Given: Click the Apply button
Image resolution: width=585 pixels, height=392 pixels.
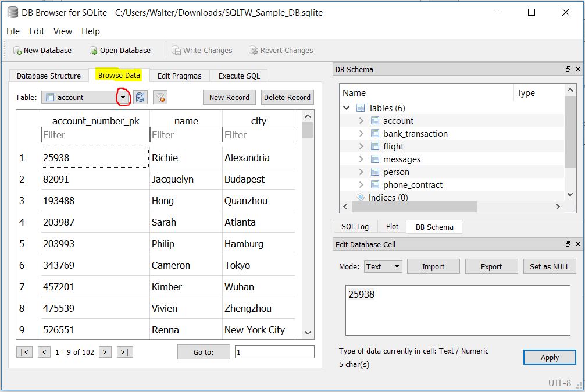Looking at the screenshot, I should click(550, 357).
